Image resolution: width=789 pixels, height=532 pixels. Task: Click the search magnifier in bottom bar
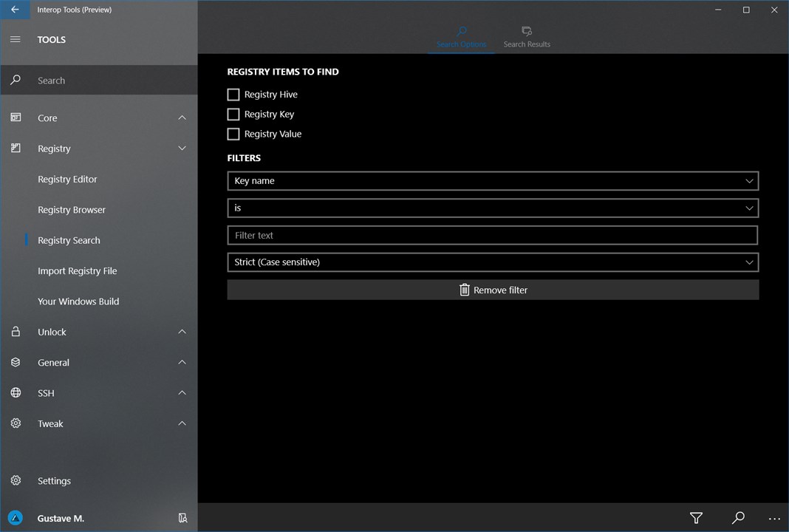coord(738,517)
